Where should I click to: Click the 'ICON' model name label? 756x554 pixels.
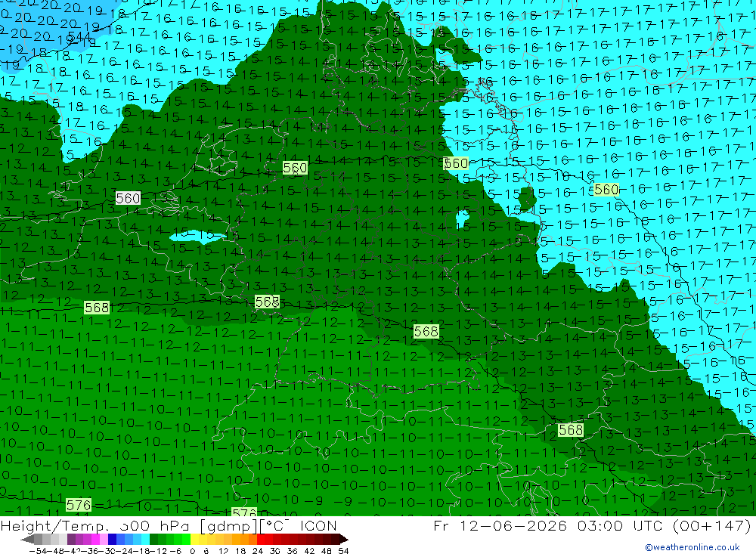(318, 525)
